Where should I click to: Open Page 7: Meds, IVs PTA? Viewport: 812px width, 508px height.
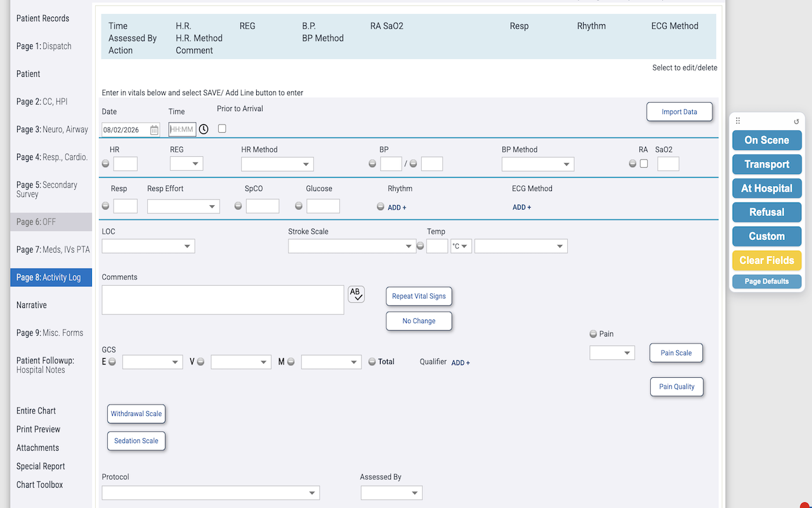[53, 250]
